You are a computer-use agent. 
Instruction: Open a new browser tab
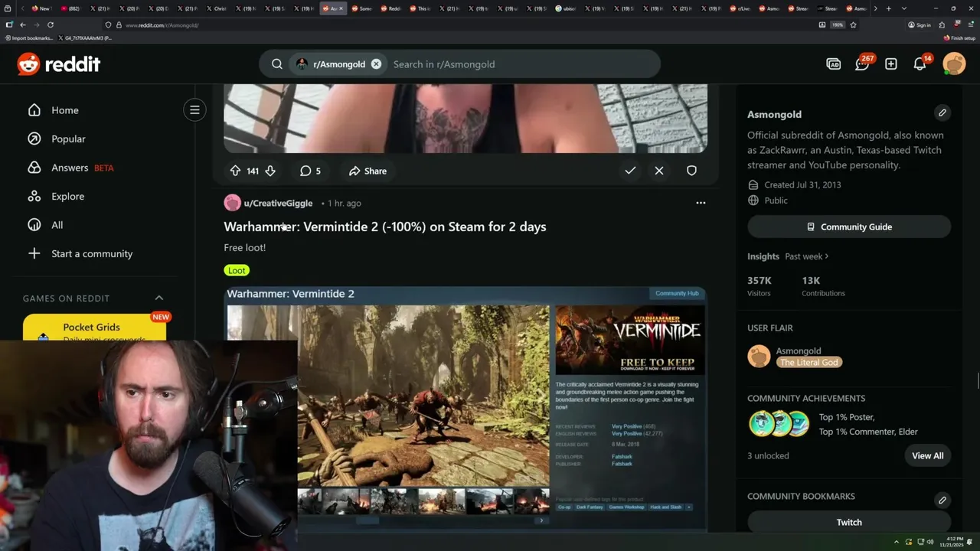pos(888,8)
